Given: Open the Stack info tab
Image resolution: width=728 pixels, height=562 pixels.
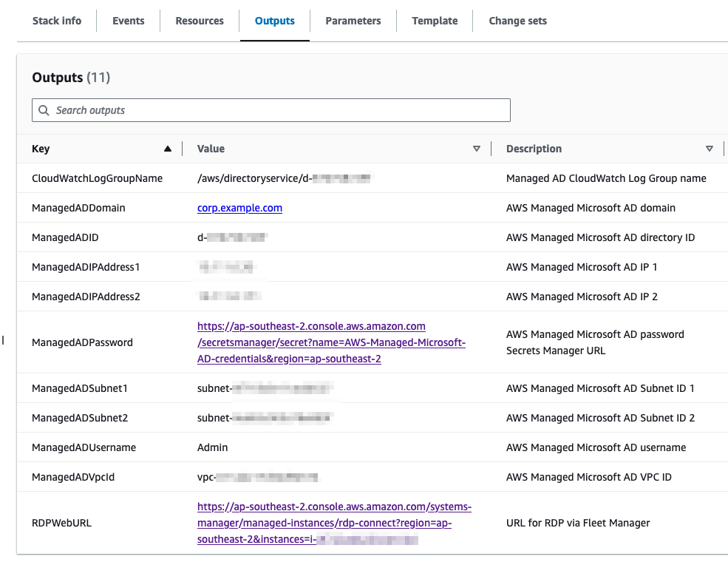Looking at the screenshot, I should click(x=57, y=21).
